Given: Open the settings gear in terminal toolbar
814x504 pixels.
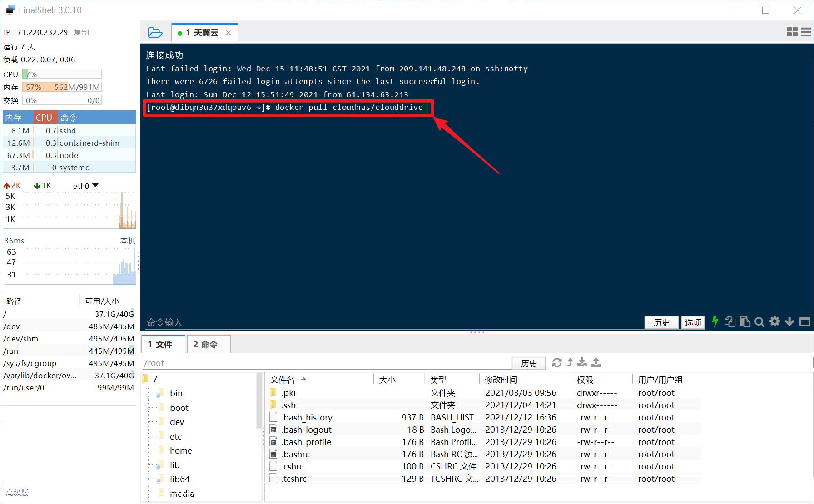Looking at the screenshot, I should click(x=774, y=322).
